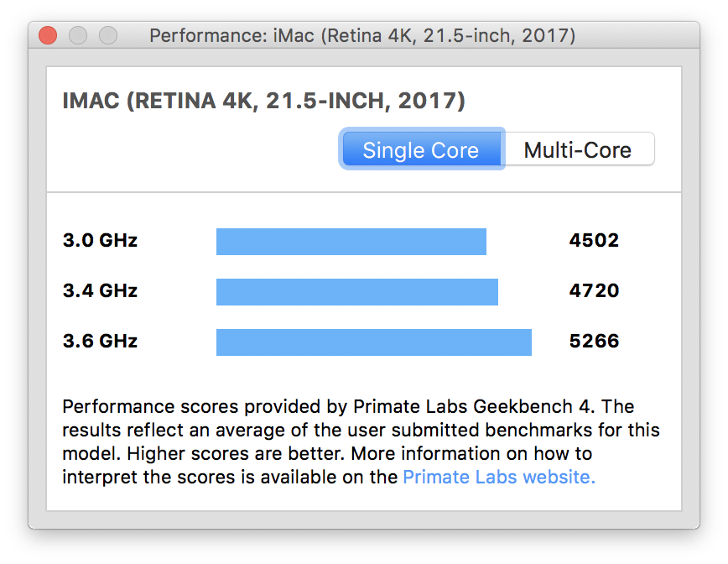728x564 pixels.
Task: Click the window title bar text
Action: click(362, 35)
